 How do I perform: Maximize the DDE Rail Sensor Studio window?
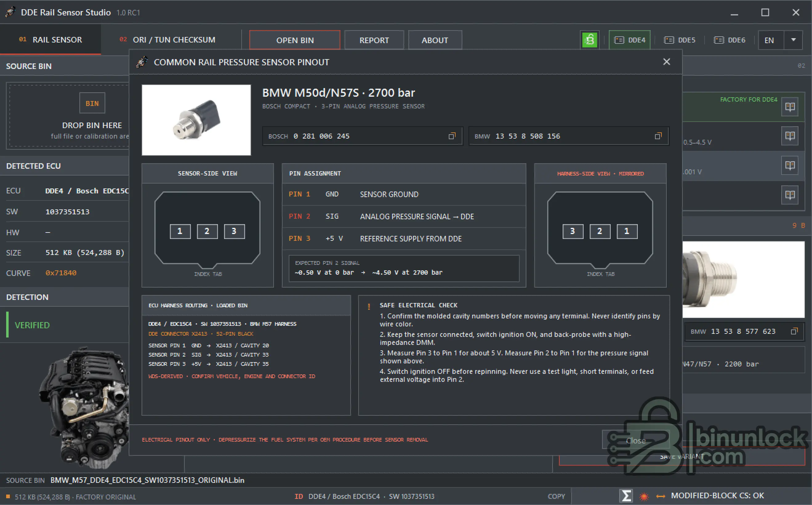[765, 12]
